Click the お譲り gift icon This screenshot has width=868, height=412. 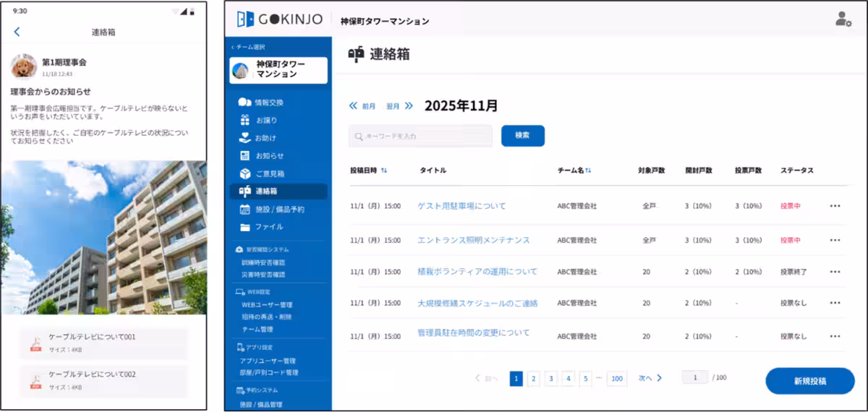(244, 120)
